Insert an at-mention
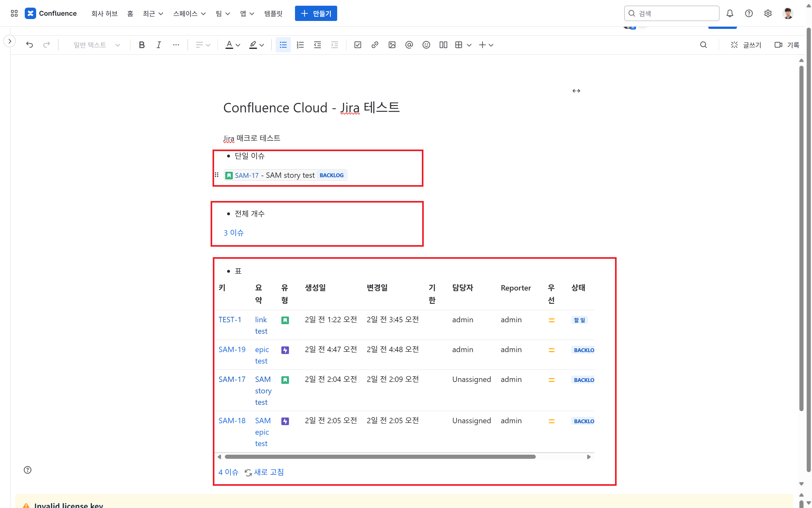Screen dimensions: 812x508 [x=409, y=45]
